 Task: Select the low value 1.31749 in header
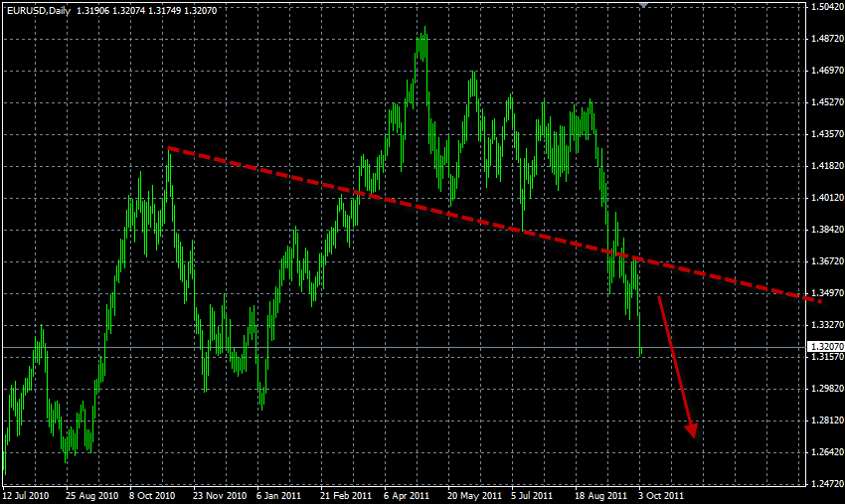coord(164,10)
